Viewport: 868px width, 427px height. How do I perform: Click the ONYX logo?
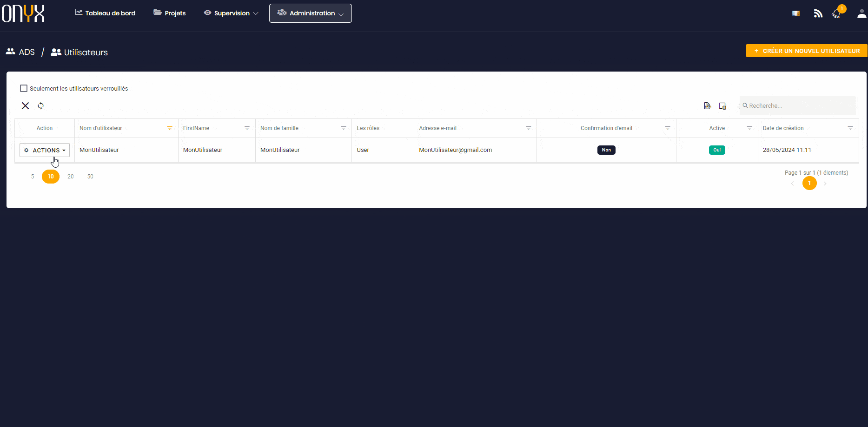tap(23, 13)
